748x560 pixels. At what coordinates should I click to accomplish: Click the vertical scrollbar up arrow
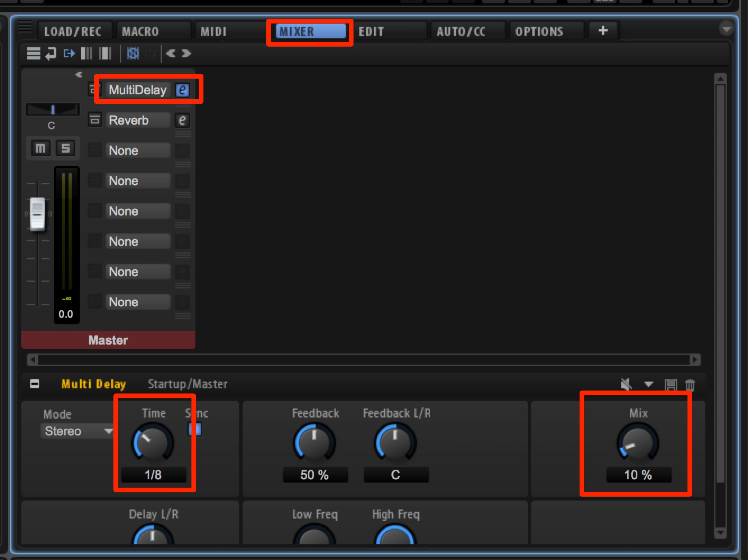point(720,79)
